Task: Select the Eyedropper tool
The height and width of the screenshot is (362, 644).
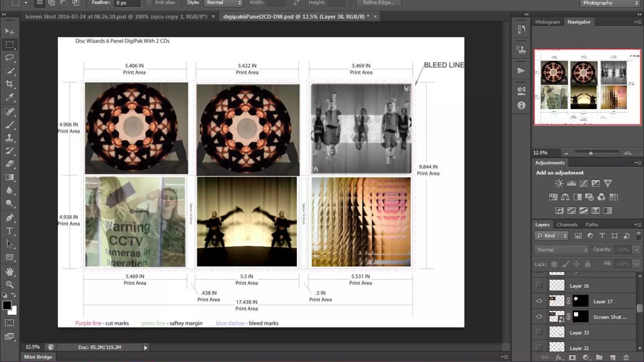Action: click(10, 97)
